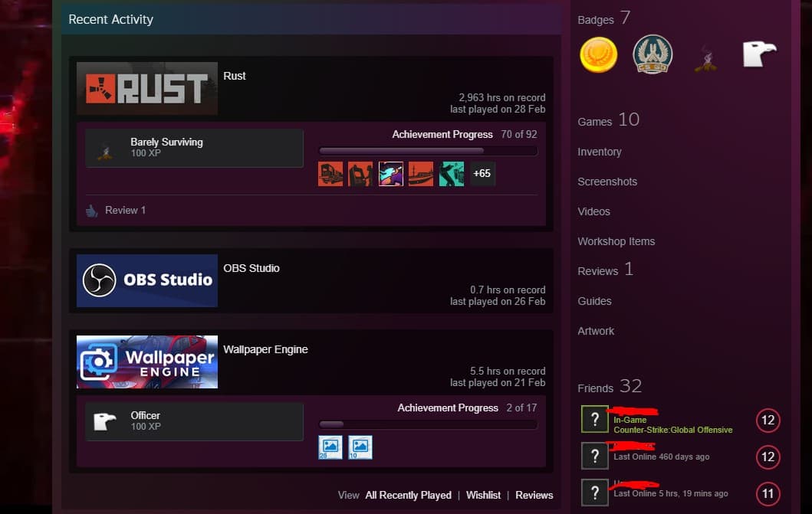
Task: Open Inventory from the sidebar
Action: (599, 152)
